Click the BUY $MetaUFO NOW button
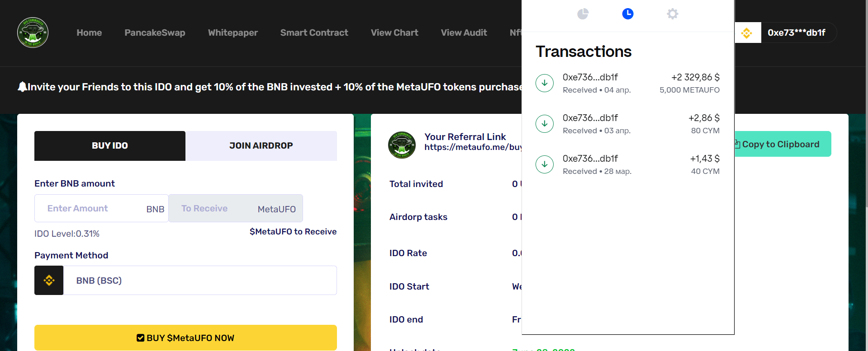 tap(185, 338)
